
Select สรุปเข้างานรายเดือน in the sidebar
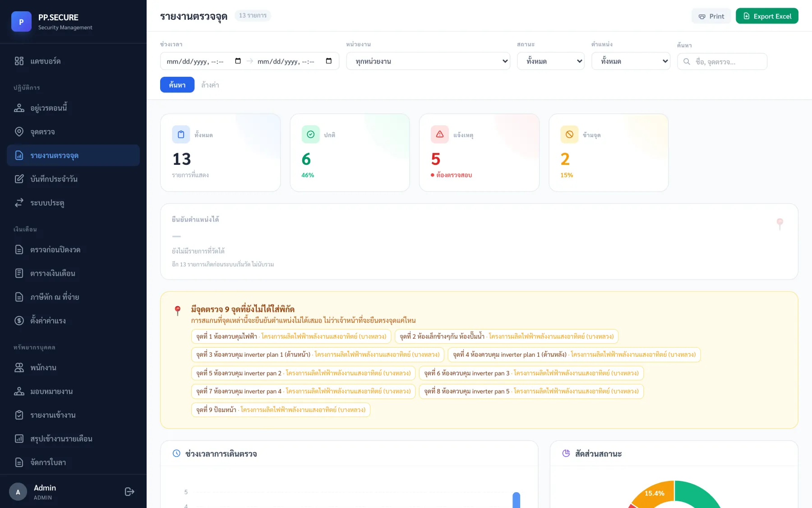pos(73,438)
